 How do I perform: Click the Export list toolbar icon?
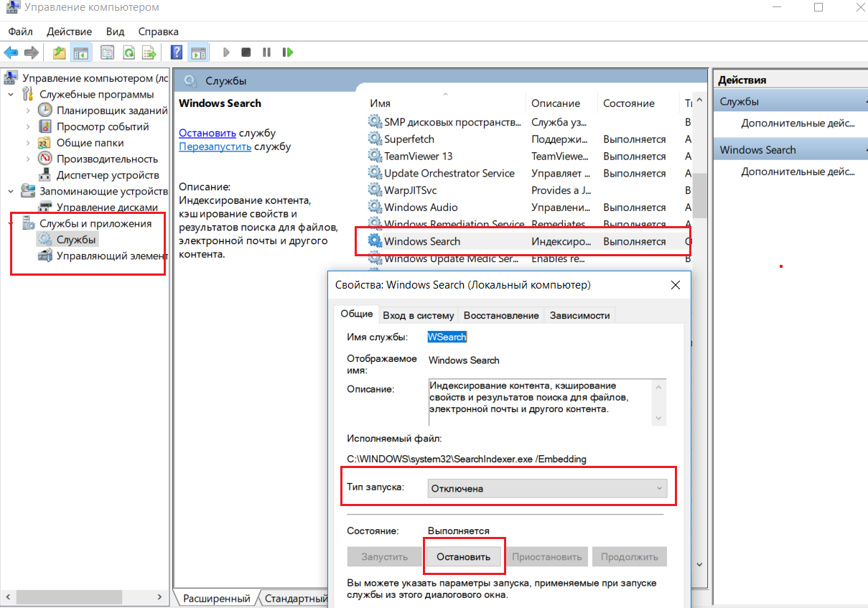coord(149,52)
